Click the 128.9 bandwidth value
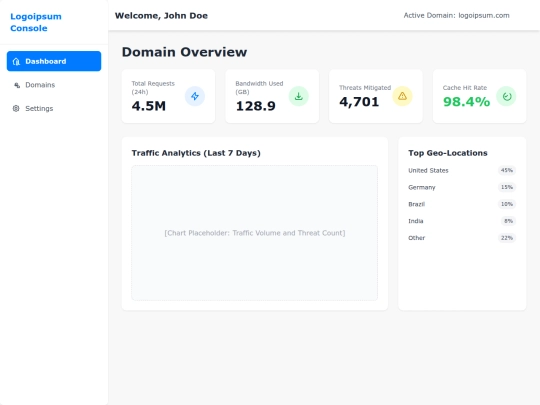The image size is (540, 405). tap(256, 106)
